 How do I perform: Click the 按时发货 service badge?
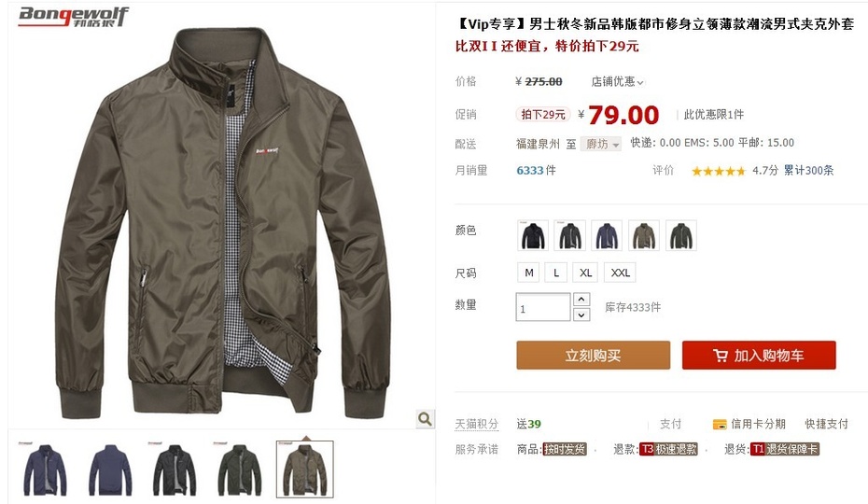point(564,449)
